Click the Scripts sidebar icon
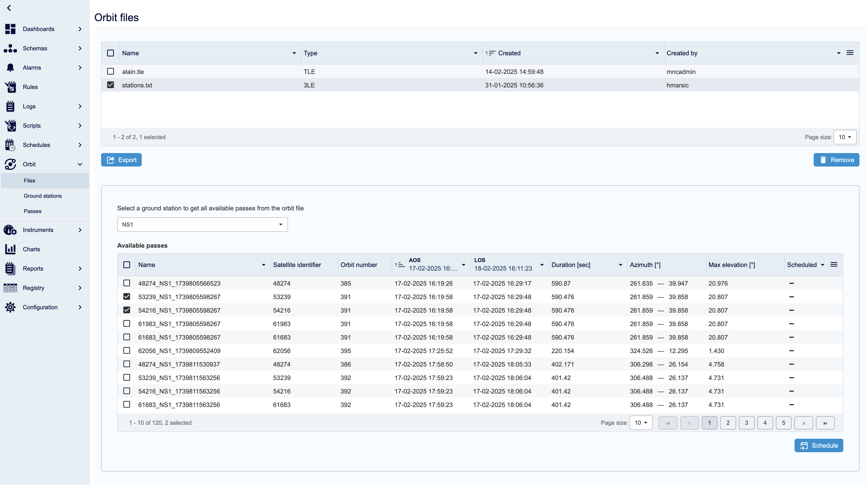868x485 pixels. tap(10, 126)
